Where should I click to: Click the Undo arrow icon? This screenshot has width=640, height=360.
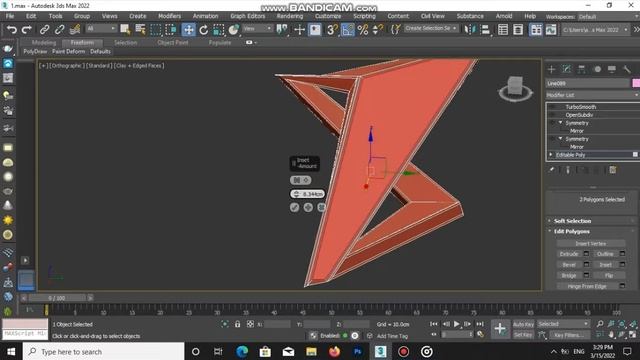pyautogui.click(x=12, y=29)
